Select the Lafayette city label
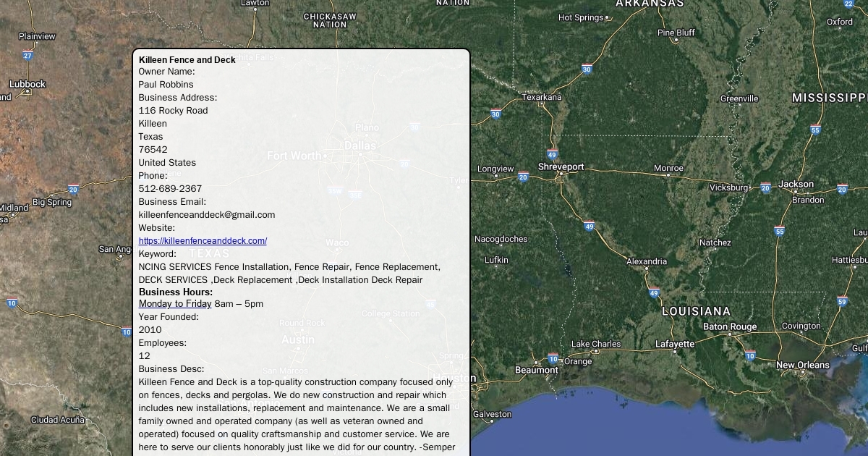 pyautogui.click(x=675, y=344)
